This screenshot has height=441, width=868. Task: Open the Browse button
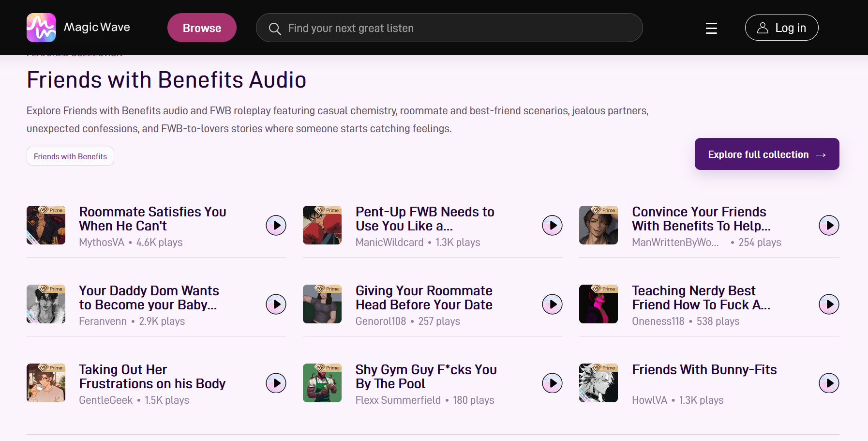click(x=202, y=28)
